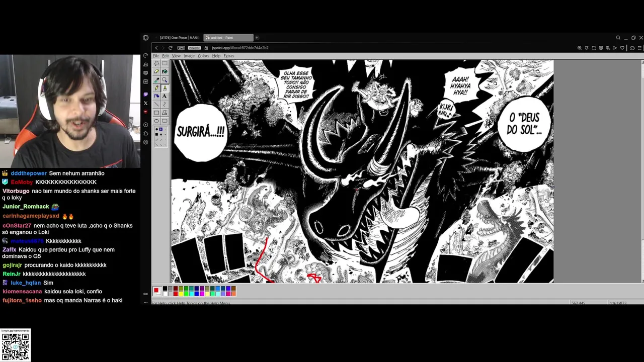Click the VPN badge in address bar
The image size is (644, 362).
(x=181, y=48)
